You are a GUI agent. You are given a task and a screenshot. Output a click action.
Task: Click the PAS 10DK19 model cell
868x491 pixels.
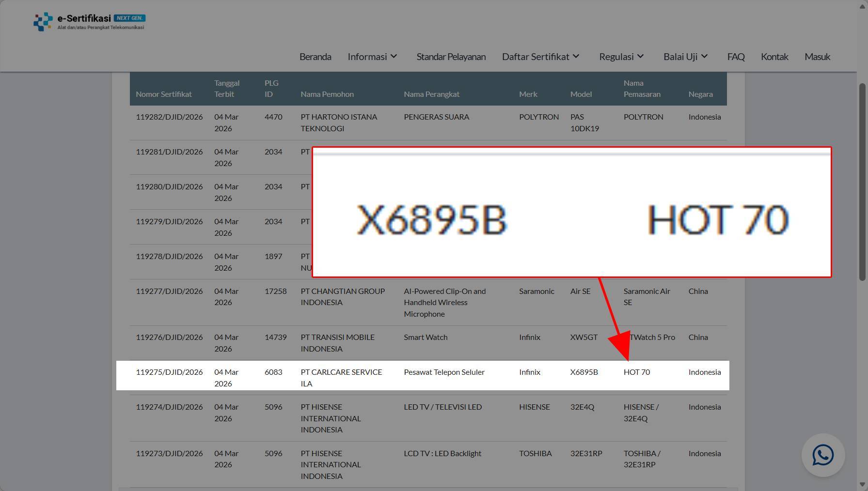click(x=584, y=123)
